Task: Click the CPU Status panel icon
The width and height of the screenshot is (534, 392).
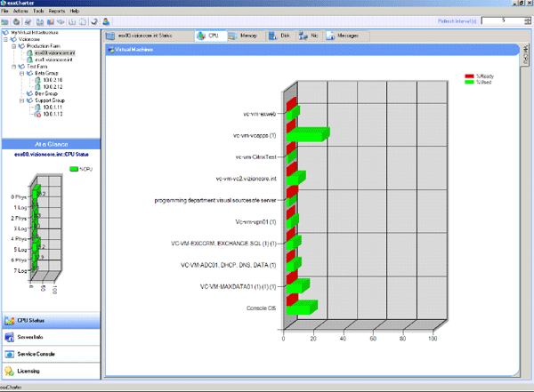Action: point(10,320)
